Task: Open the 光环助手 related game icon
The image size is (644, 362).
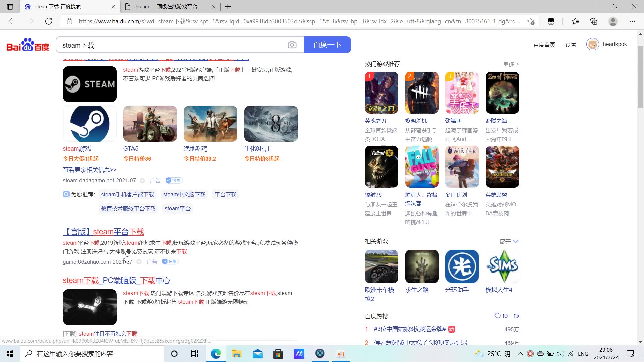Action: 462,266
